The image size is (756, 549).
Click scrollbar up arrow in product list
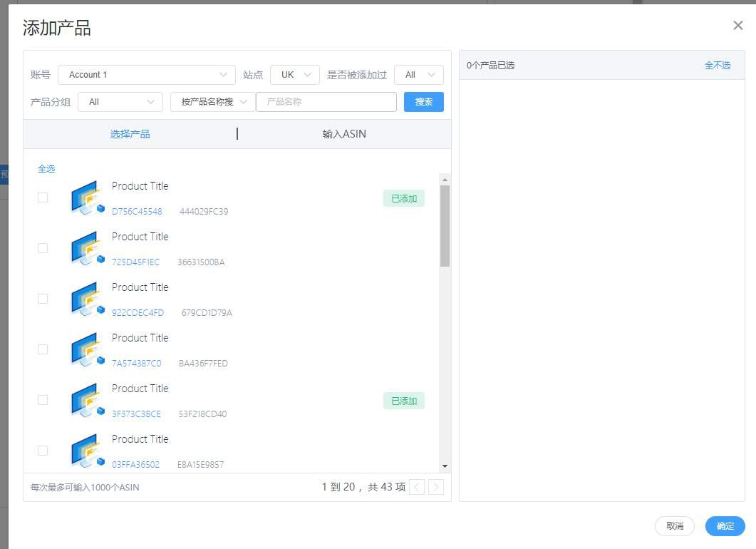click(x=445, y=180)
